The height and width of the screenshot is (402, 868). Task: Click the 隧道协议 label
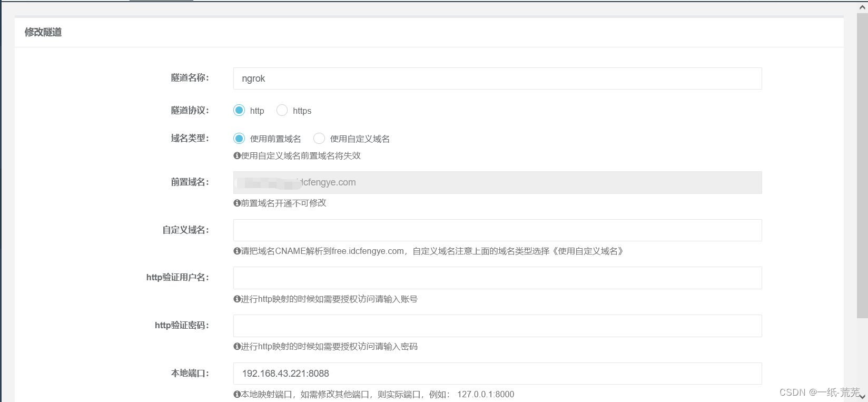pos(190,111)
